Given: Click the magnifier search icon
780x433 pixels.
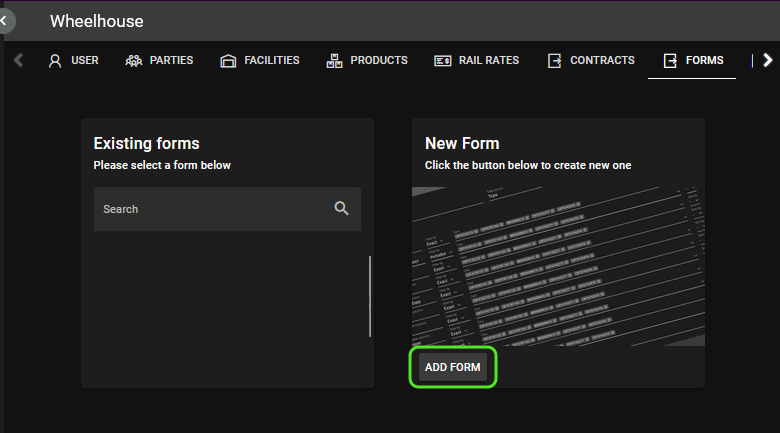Looking at the screenshot, I should coord(341,209).
